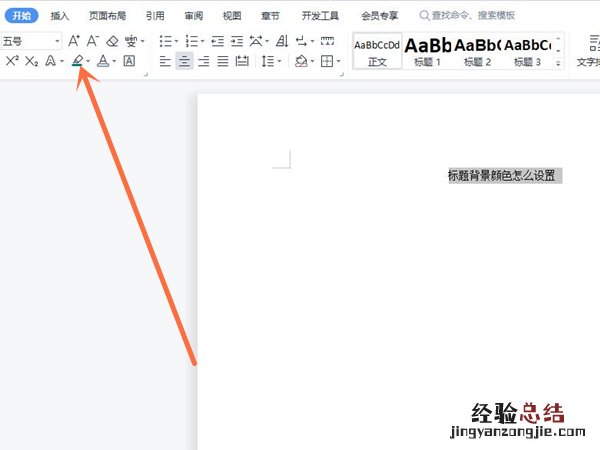
Task: Click the ruler tab stops icon
Action: tap(328, 41)
